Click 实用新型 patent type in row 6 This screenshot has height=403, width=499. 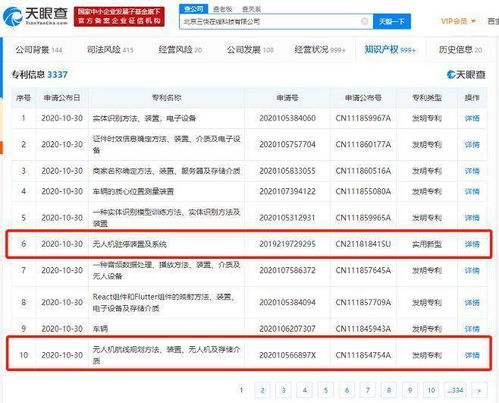click(427, 244)
